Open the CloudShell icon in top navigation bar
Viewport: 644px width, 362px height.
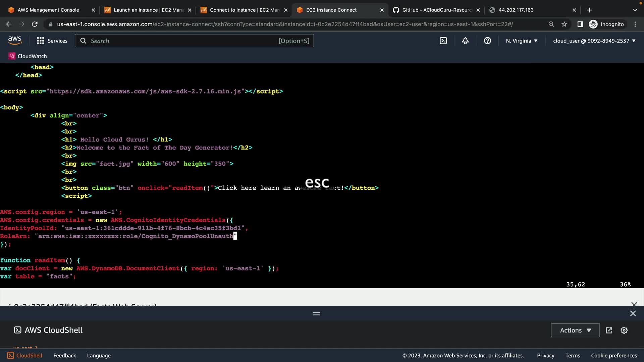click(443, 41)
